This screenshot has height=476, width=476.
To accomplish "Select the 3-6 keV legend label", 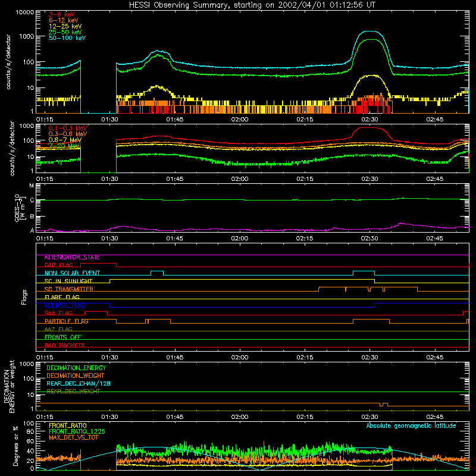I will 62,14.
